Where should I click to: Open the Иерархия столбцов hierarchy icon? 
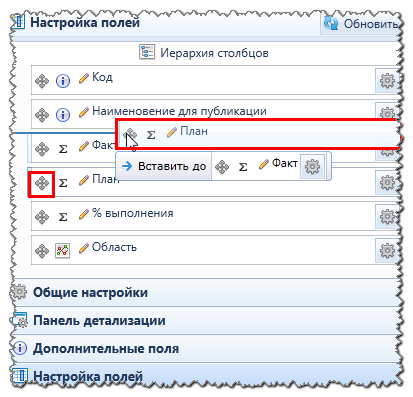click(x=147, y=52)
